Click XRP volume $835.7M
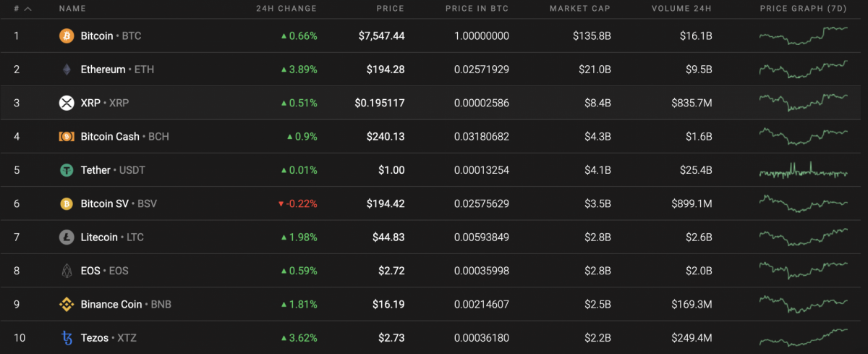 coord(693,103)
